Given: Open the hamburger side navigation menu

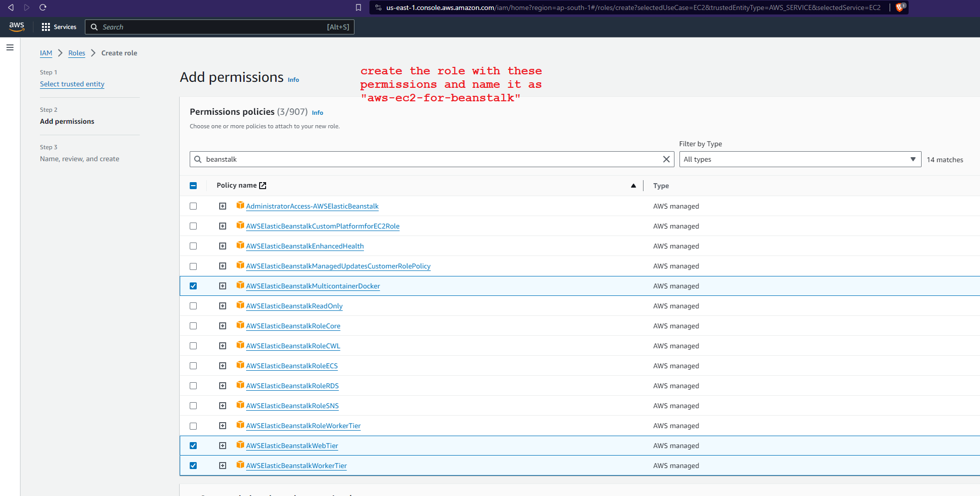Looking at the screenshot, I should tap(10, 47).
